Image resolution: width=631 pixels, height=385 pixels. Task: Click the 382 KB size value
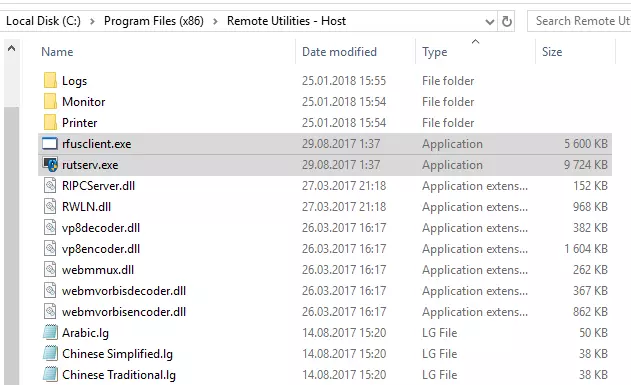click(590, 228)
